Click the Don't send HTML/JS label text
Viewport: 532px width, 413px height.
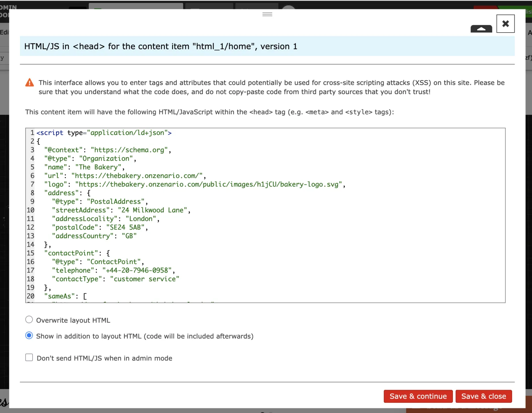104,358
